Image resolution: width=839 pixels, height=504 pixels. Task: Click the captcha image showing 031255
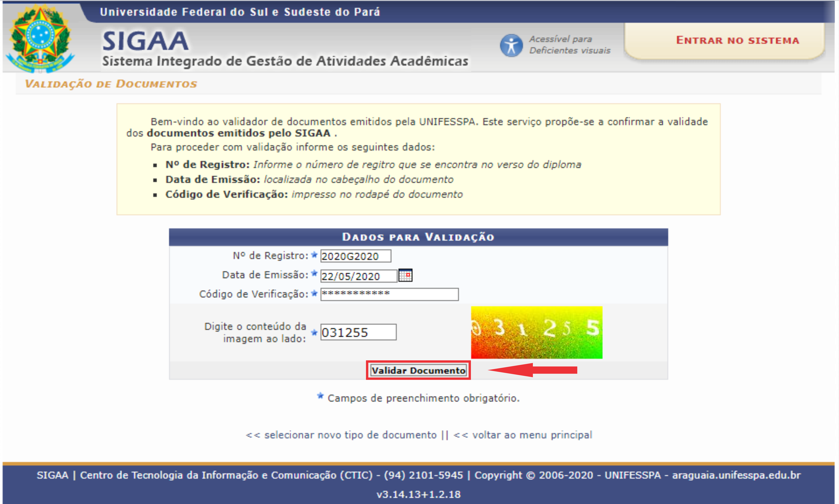537,333
